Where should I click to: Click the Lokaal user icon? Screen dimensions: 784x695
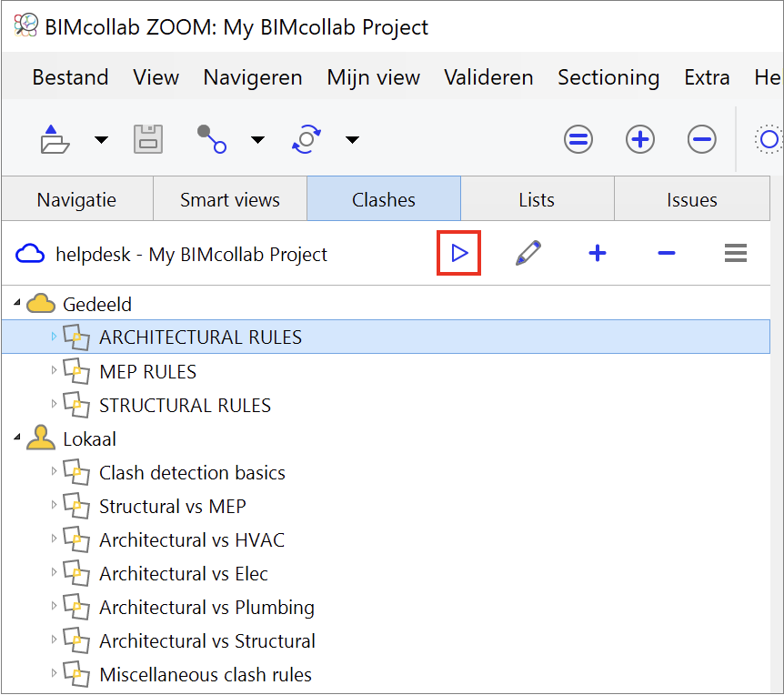coord(41,438)
